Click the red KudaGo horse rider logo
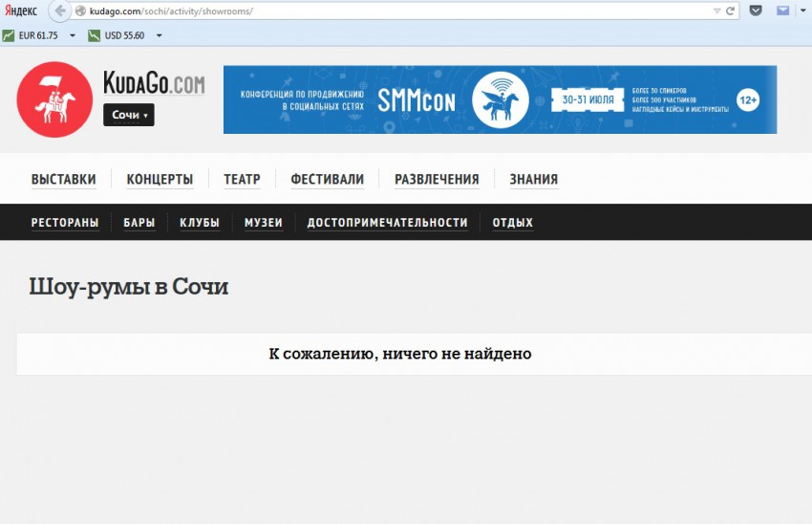Image resolution: width=812 pixels, height=524 pixels. (54, 99)
